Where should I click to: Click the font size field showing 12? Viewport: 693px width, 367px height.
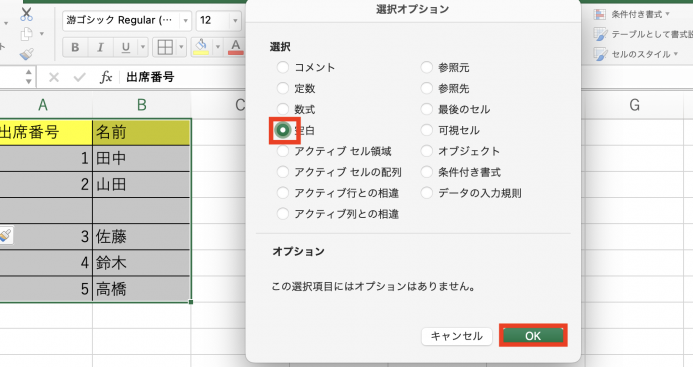pyautogui.click(x=212, y=20)
